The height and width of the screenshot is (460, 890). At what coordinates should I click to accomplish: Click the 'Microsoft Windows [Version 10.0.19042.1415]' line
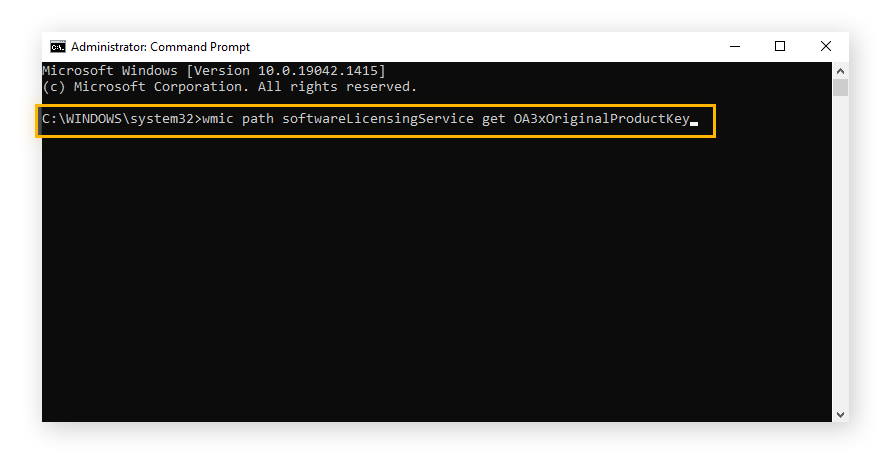pyautogui.click(x=213, y=71)
